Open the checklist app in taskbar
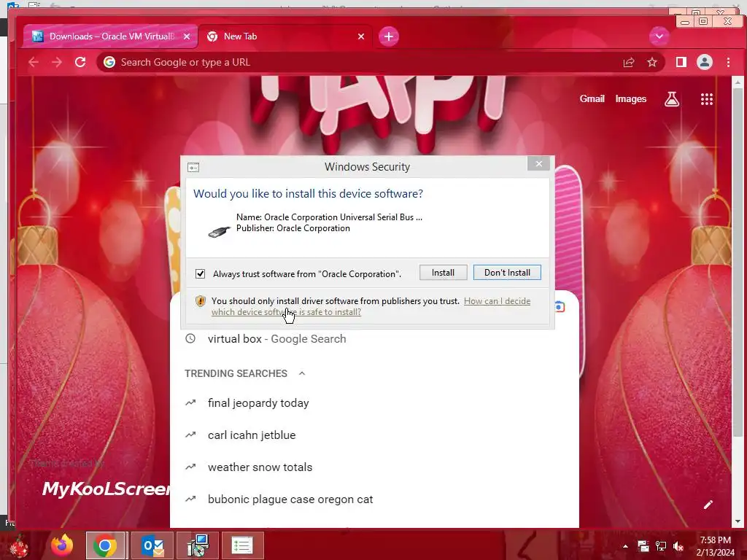Viewport: 747px width, 560px height. coord(242,545)
